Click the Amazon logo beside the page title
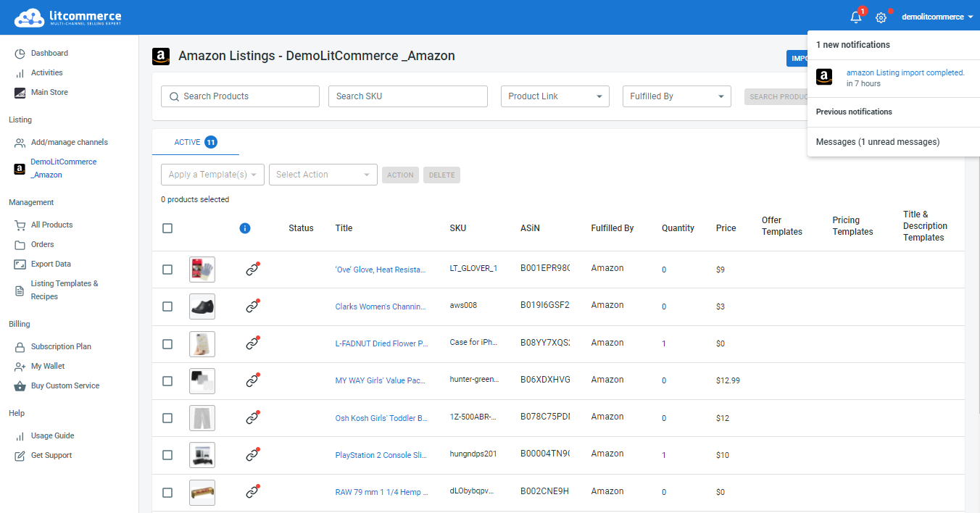 (x=161, y=57)
